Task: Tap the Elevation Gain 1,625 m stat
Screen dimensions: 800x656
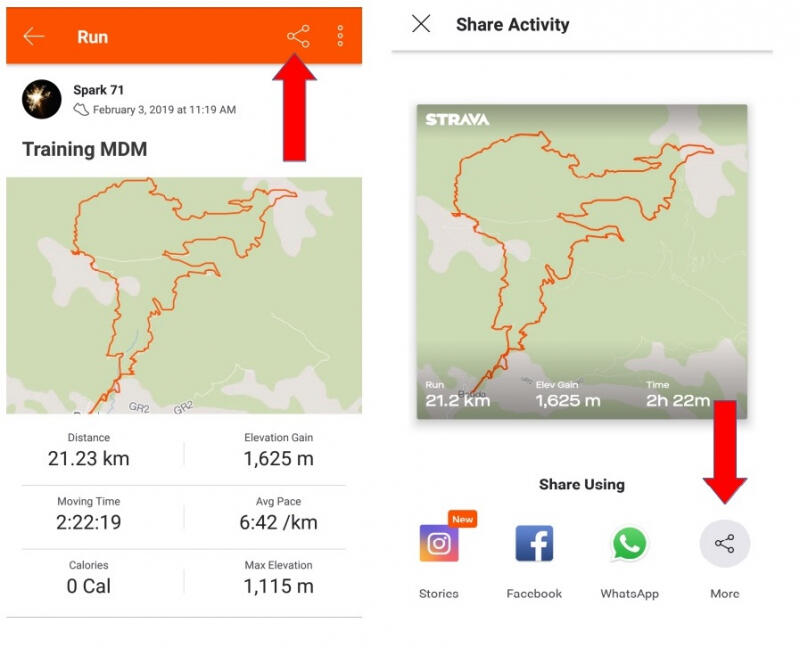Action: pos(278,451)
